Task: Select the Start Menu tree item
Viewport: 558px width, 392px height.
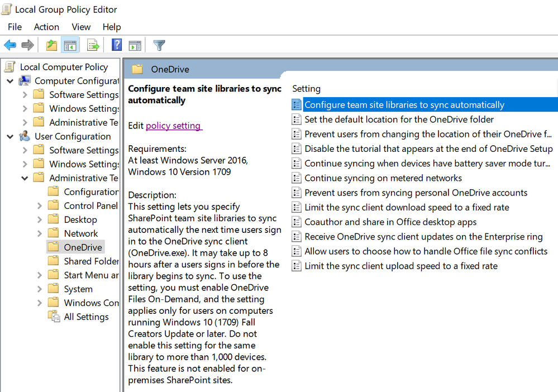Action: [x=91, y=275]
